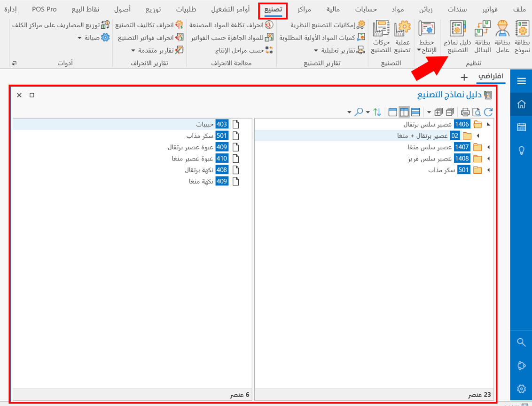Click the printer icon in guide toolbar
Image resolution: width=532 pixels, height=406 pixels.
(465, 112)
